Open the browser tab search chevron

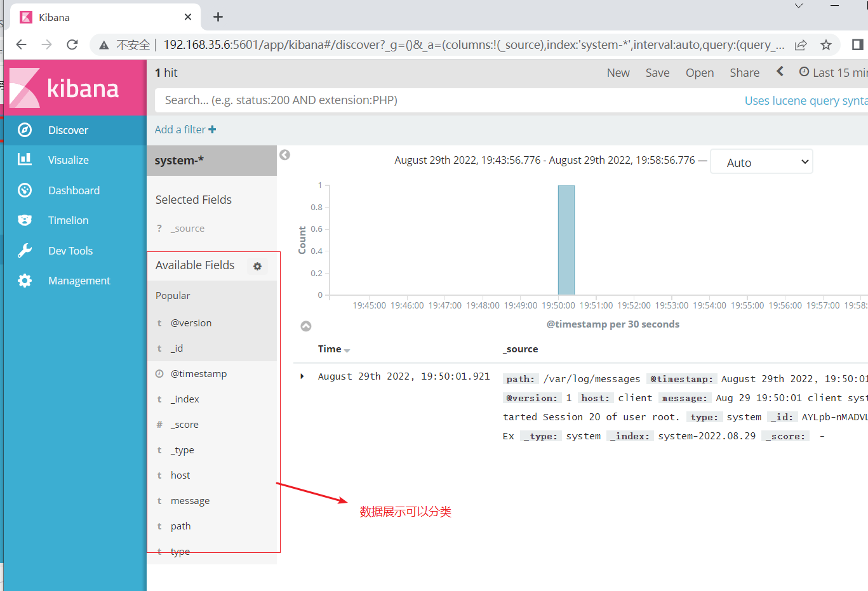pos(799,6)
